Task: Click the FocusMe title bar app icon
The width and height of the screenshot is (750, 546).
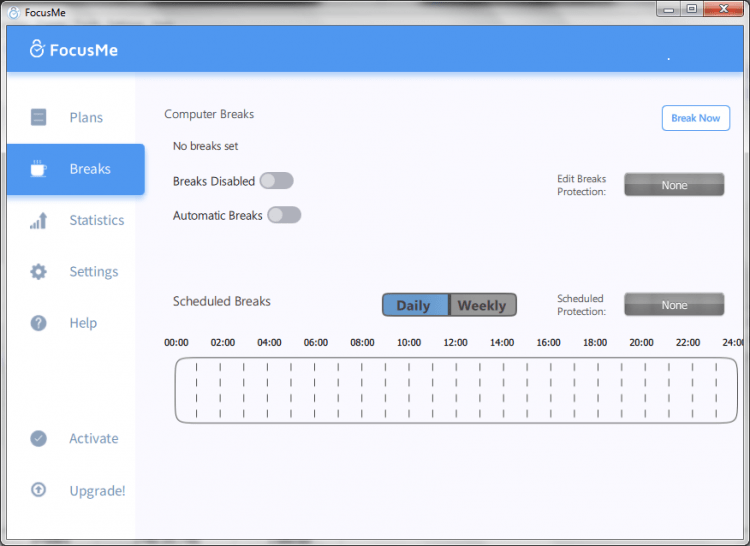Action: tap(14, 12)
